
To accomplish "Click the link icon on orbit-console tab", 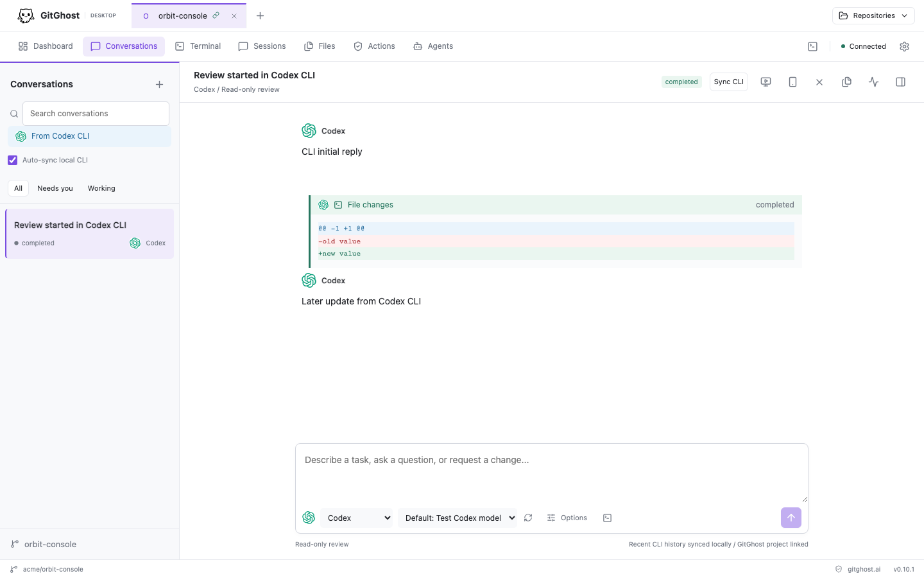I will 216,15.
